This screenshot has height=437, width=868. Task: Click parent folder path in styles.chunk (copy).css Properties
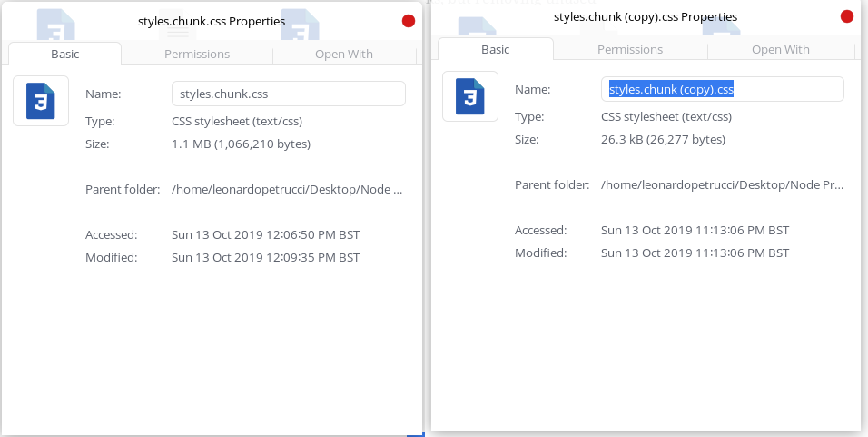pos(722,184)
